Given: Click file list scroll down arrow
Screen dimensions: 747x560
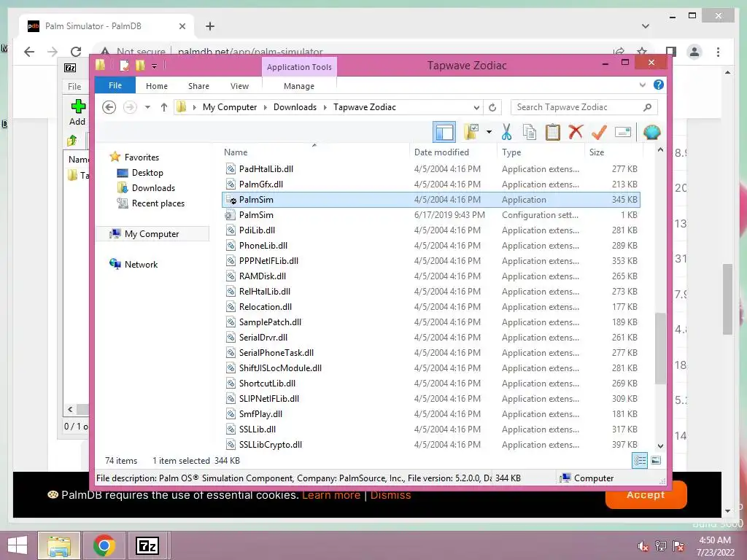Looking at the screenshot, I should (x=660, y=446).
